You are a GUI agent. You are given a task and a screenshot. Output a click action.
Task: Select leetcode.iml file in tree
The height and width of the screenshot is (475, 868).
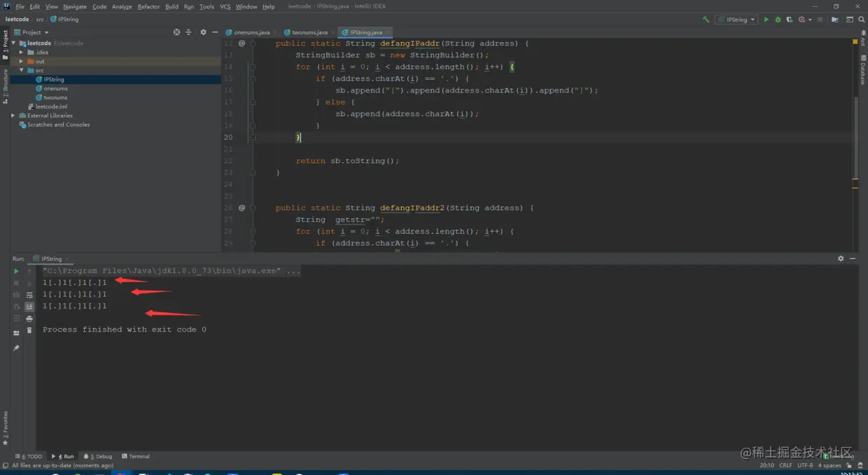51,106
